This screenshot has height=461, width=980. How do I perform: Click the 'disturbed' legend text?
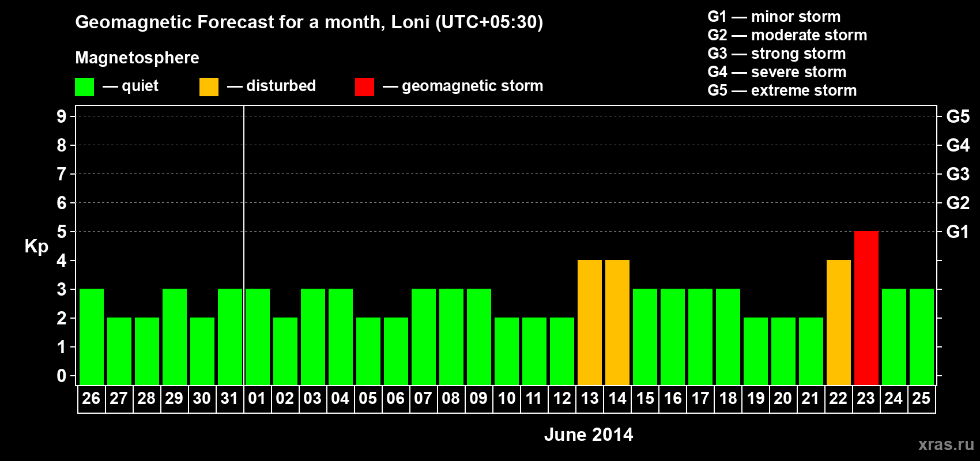point(281,86)
